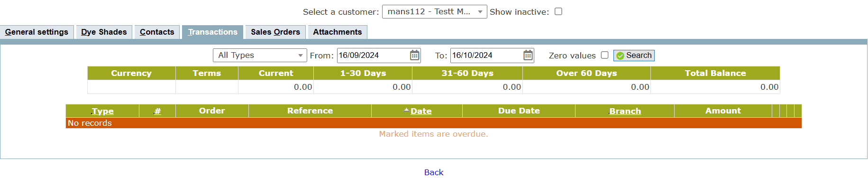Sort the table by Branch
Viewport: 868px width, 178px height.
point(625,111)
